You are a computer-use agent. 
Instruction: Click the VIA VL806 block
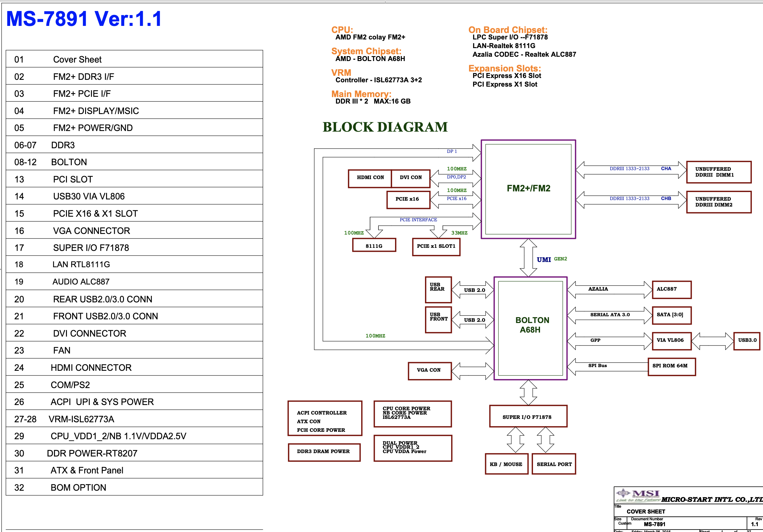[x=672, y=341]
